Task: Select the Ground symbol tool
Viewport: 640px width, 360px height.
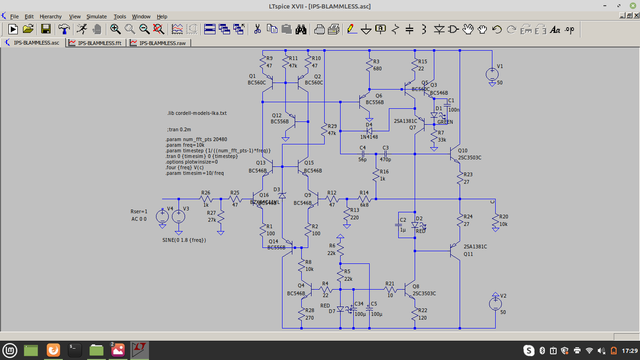Action: click(x=366, y=29)
